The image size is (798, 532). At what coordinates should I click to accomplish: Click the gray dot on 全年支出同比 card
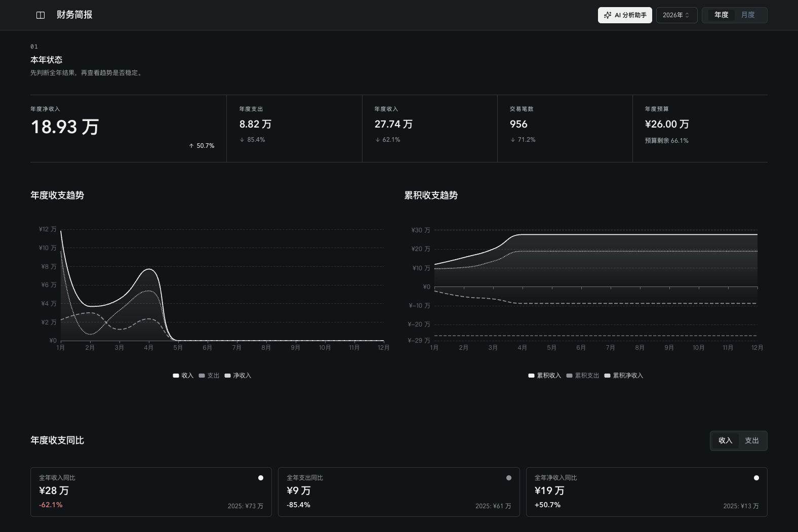pyautogui.click(x=509, y=478)
